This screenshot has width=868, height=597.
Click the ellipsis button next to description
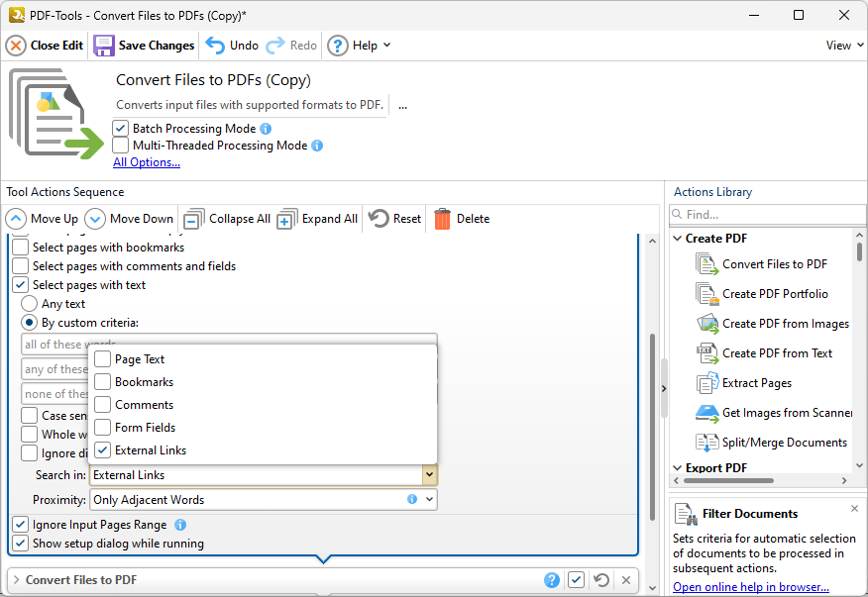402,106
